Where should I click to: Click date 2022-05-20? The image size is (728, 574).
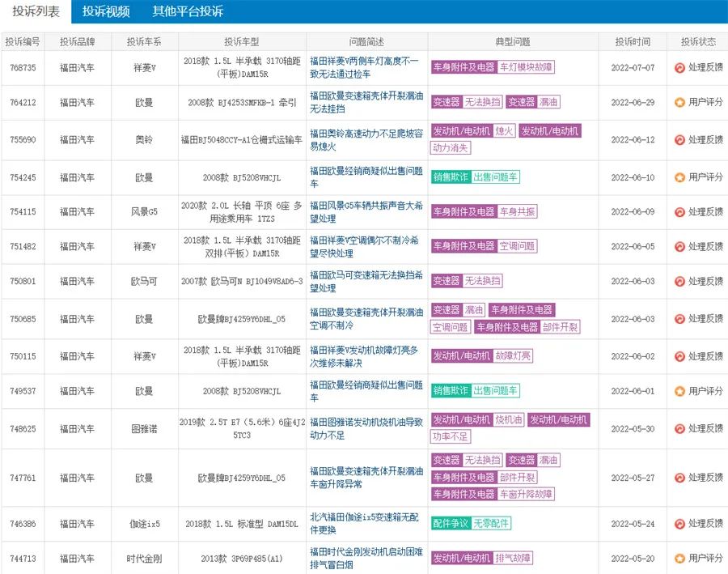pyautogui.click(x=633, y=558)
